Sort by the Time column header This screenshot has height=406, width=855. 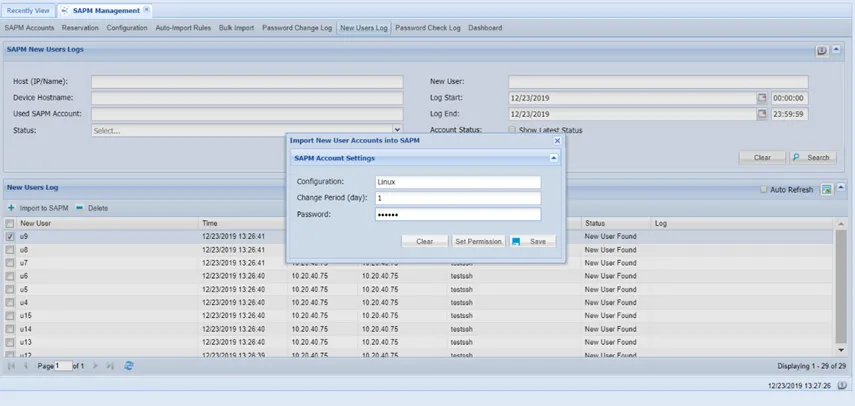pos(243,223)
